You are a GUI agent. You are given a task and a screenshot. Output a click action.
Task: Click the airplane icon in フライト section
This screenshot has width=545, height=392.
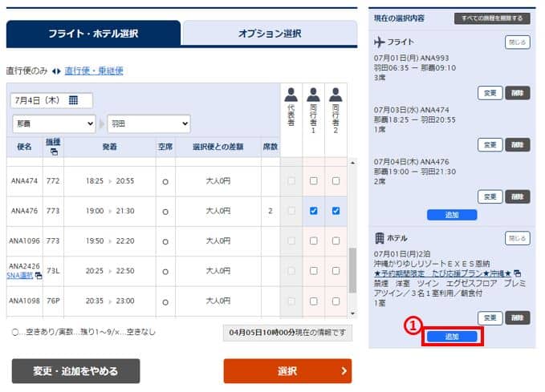click(380, 42)
